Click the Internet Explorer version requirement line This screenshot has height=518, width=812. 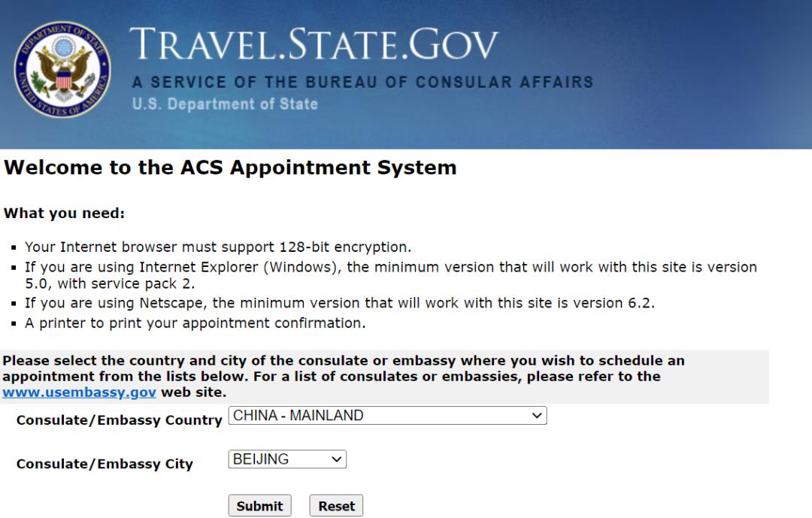pyautogui.click(x=390, y=275)
